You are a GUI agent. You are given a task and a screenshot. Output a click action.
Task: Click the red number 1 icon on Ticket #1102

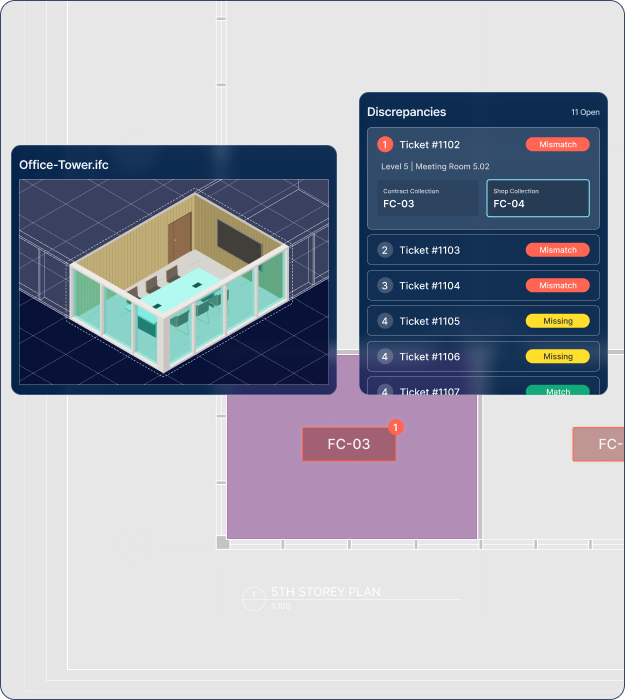tap(385, 145)
